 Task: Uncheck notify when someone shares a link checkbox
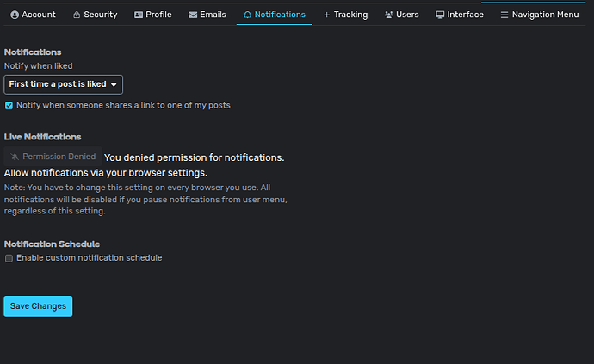[x=9, y=106]
